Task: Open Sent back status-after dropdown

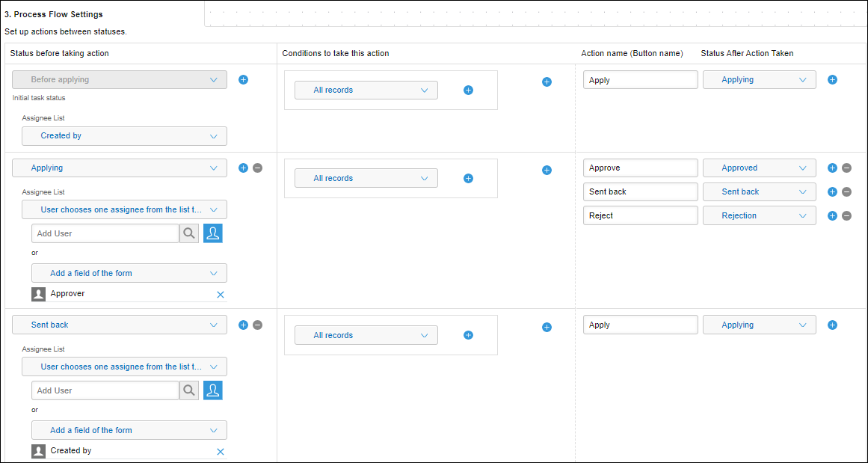Action: click(x=760, y=191)
